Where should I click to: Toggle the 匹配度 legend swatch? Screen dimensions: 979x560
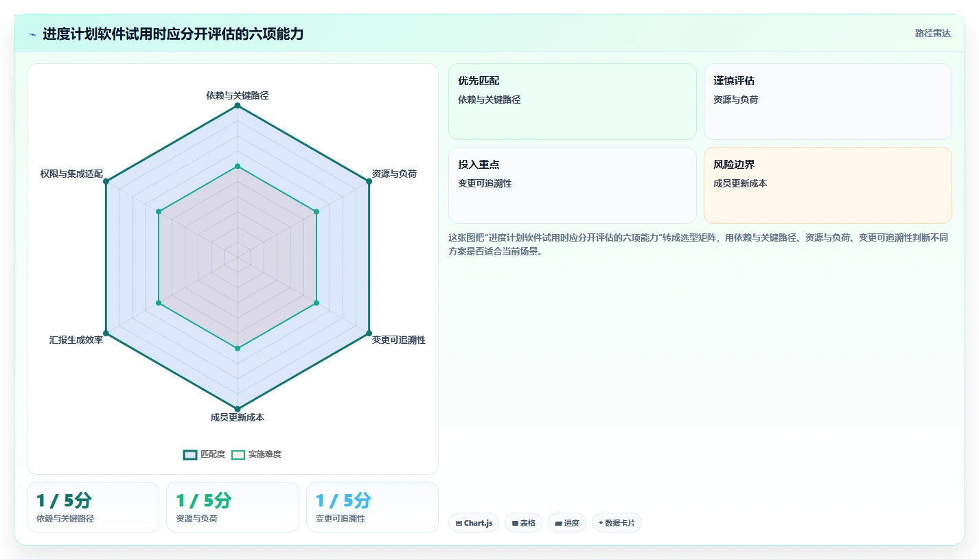[190, 454]
